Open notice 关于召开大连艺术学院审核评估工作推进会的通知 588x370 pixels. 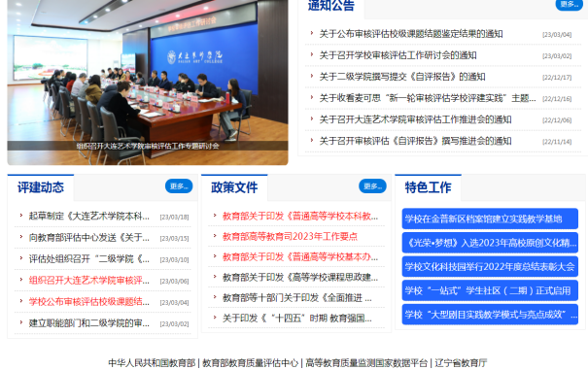(416, 119)
